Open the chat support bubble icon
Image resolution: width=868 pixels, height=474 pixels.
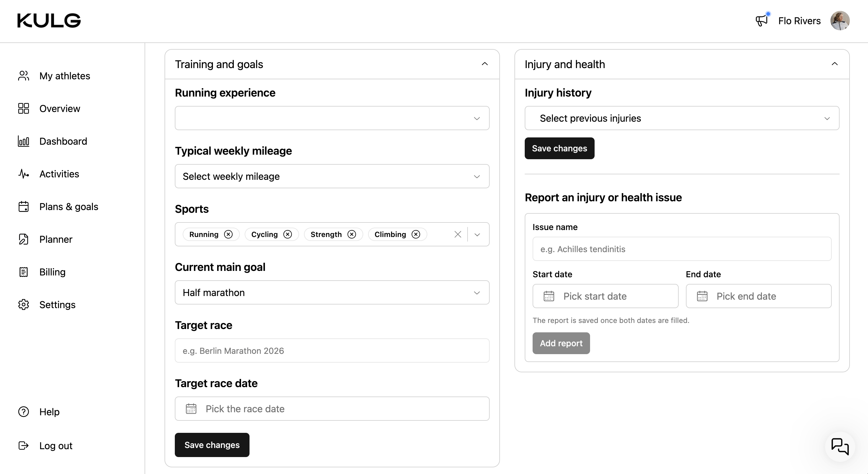(x=840, y=446)
